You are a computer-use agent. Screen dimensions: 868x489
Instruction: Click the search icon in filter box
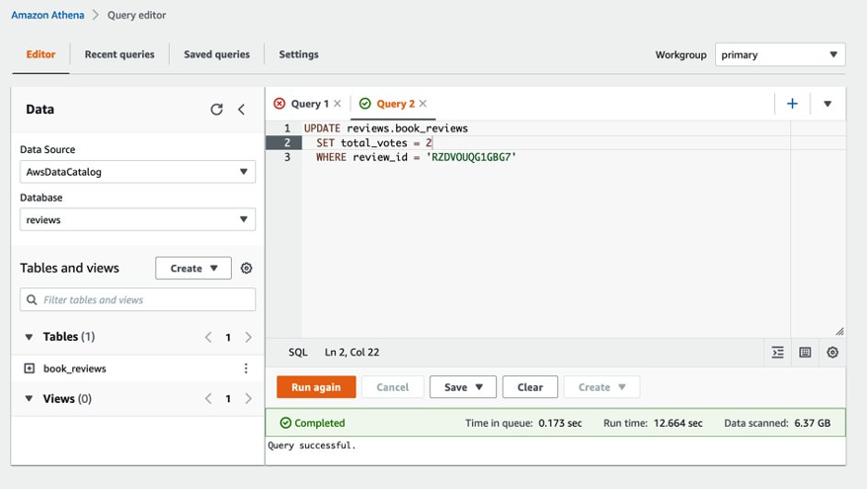click(33, 299)
